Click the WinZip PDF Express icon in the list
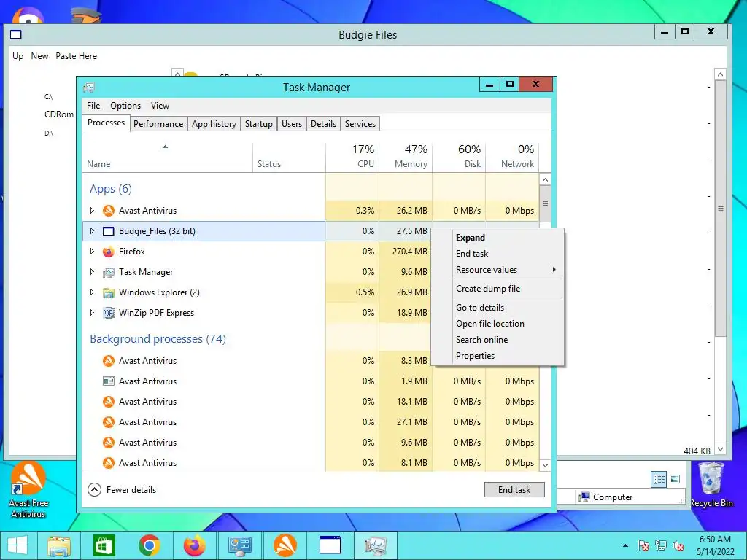This screenshot has height=560, width=747. coord(109,313)
